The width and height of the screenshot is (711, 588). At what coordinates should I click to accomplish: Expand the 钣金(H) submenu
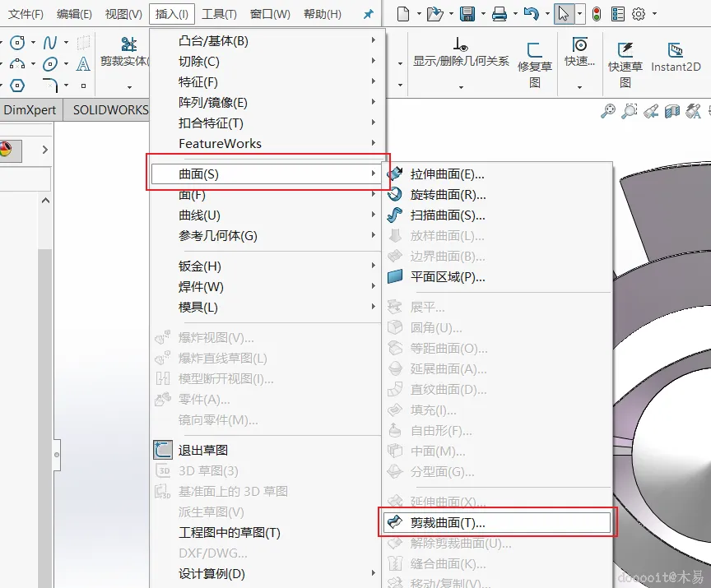pyautogui.click(x=266, y=266)
